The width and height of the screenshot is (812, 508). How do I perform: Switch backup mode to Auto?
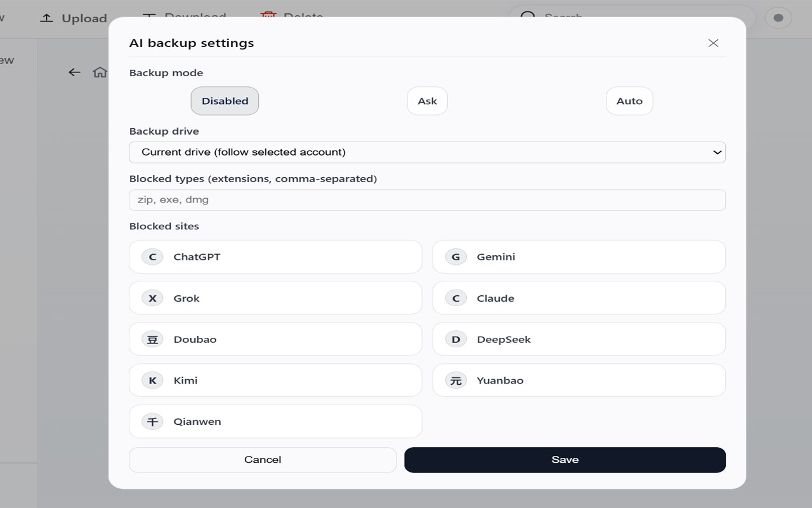pyautogui.click(x=629, y=101)
